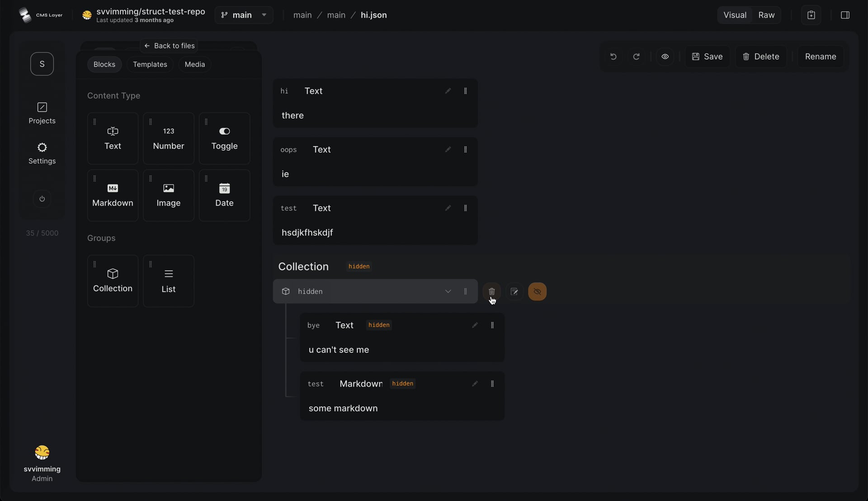
Task: Click drag handle on oops Text block
Action: coord(465,150)
